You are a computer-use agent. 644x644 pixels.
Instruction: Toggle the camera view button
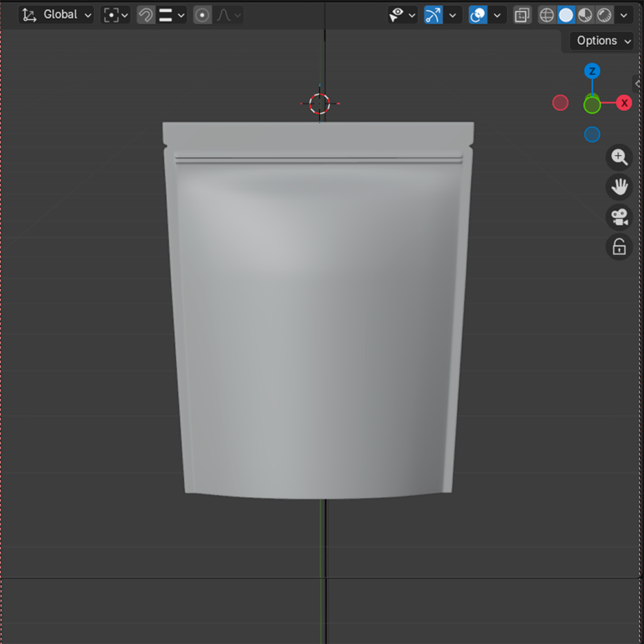tap(619, 217)
